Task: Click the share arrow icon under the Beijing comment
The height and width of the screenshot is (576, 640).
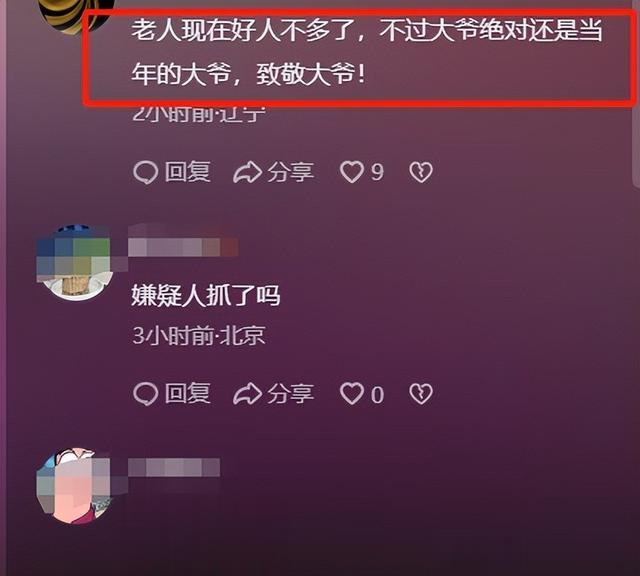Action: coord(247,394)
